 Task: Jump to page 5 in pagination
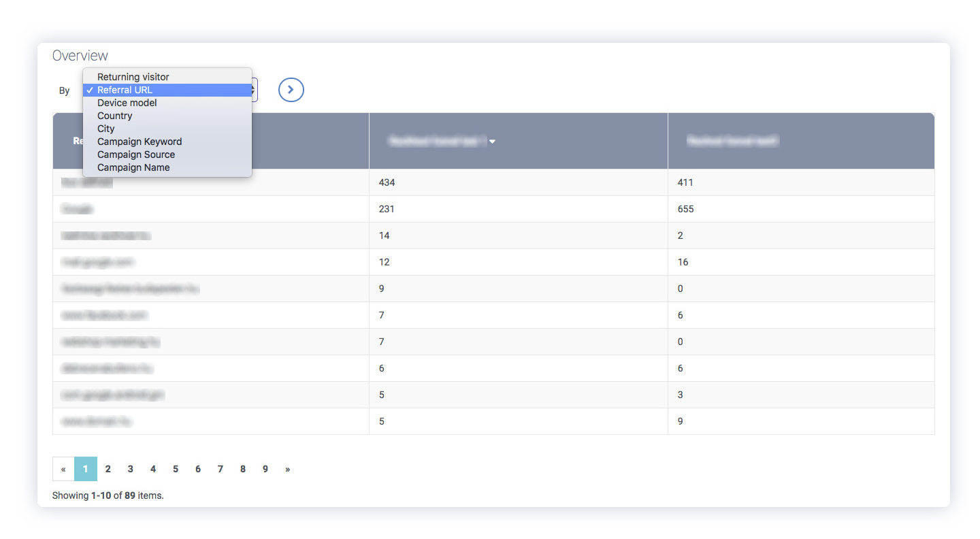175,468
